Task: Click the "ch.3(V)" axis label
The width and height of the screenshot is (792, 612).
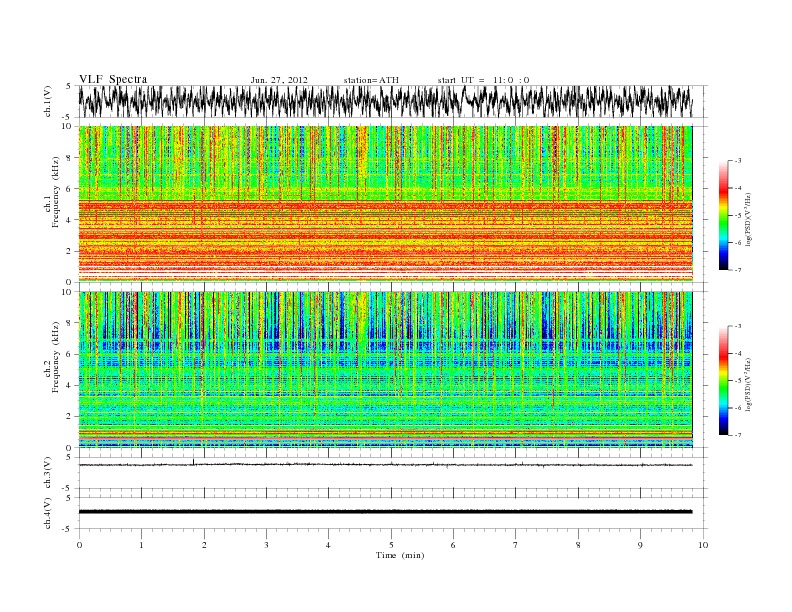Action: tap(48, 473)
